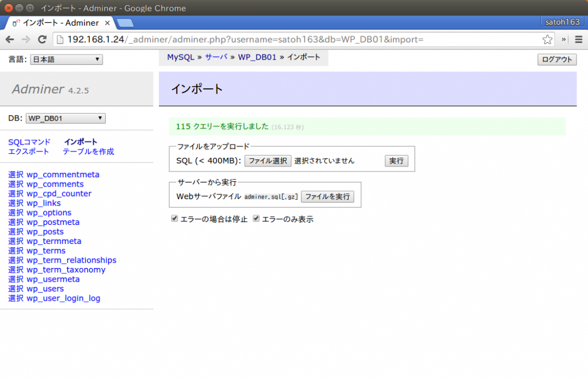Image resolution: width=588 pixels, height=381 pixels.
Task: Click the 115 クエリーを実行しました message
Action: coord(222,127)
